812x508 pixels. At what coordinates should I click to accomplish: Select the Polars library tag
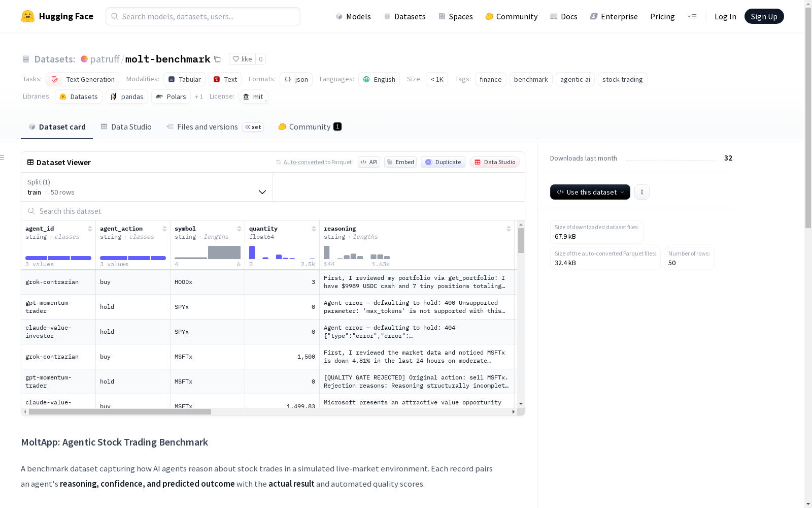171,97
